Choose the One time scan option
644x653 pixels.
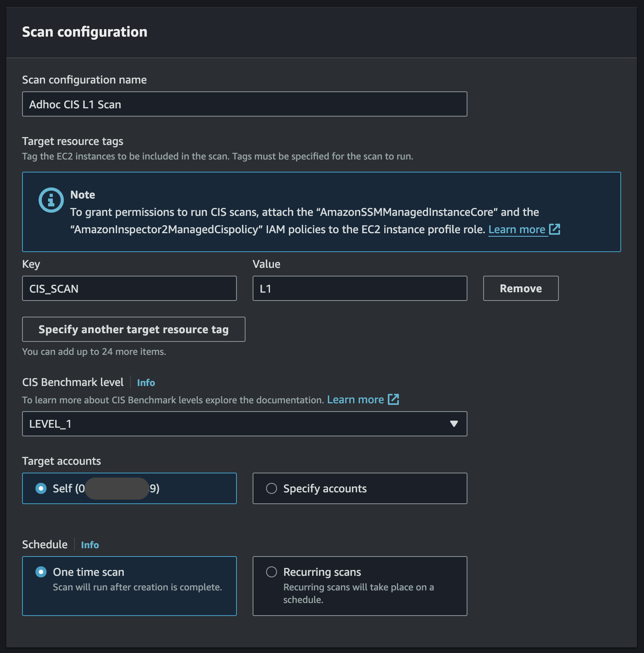point(41,572)
